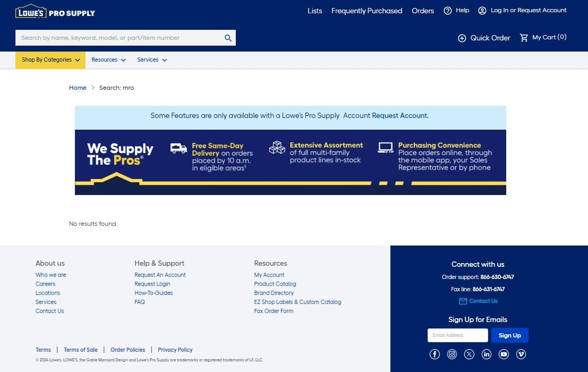The height and width of the screenshot is (372, 588).
Task: Click the We Supply The Pros banner
Action: (x=290, y=162)
